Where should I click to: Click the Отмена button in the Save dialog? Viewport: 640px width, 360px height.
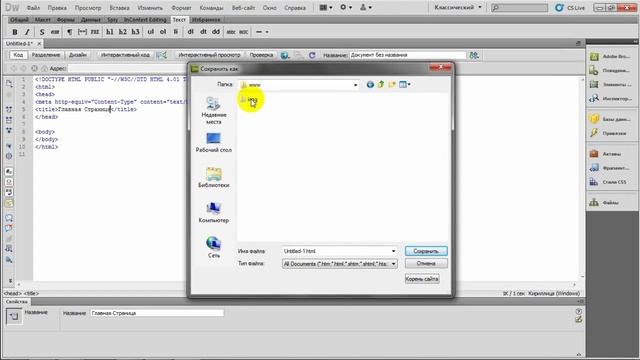(426, 264)
